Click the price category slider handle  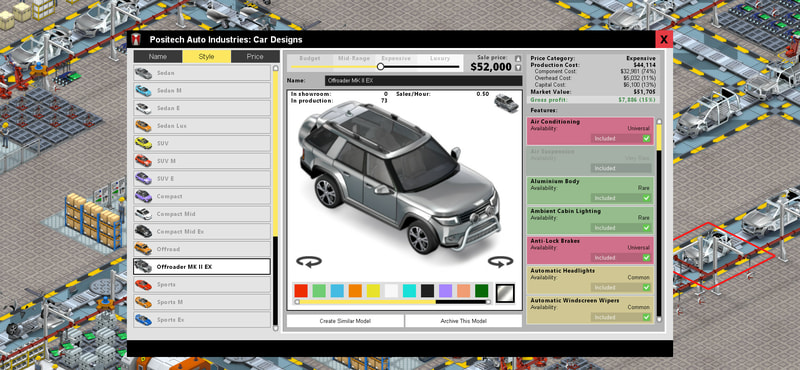[380, 67]
